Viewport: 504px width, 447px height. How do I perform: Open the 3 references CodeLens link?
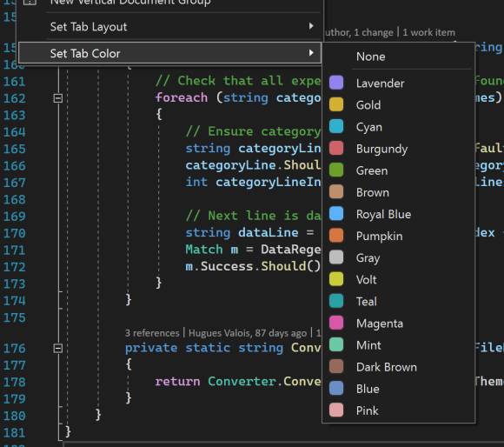[152, 333]
